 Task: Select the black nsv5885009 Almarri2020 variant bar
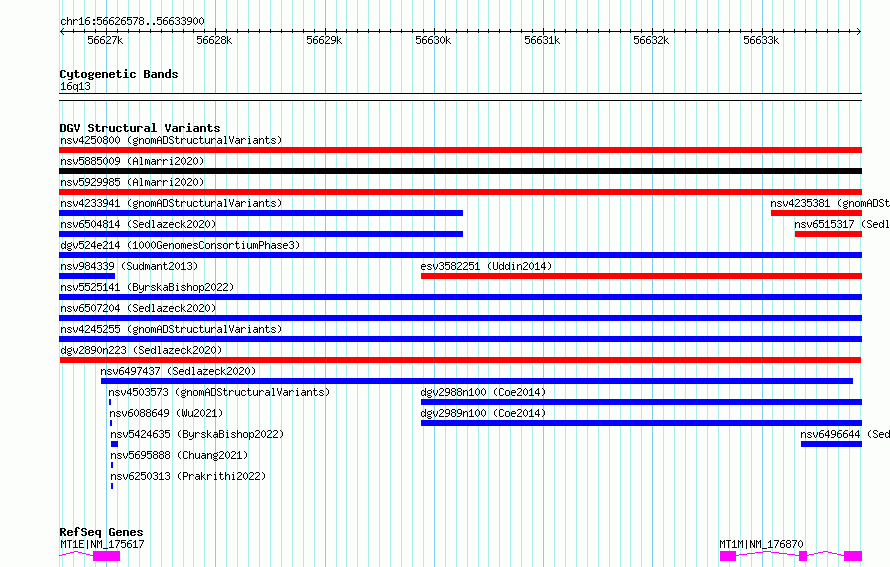[460, 171]
